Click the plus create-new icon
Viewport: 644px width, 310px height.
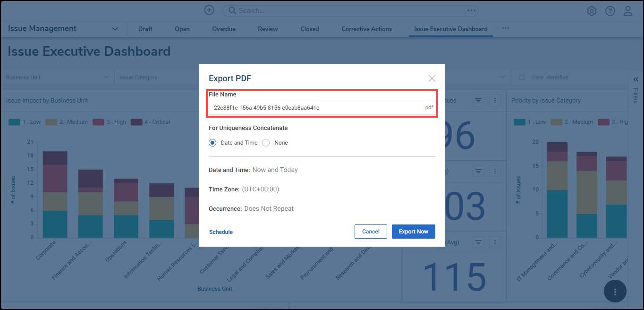[x=209, y=10]
